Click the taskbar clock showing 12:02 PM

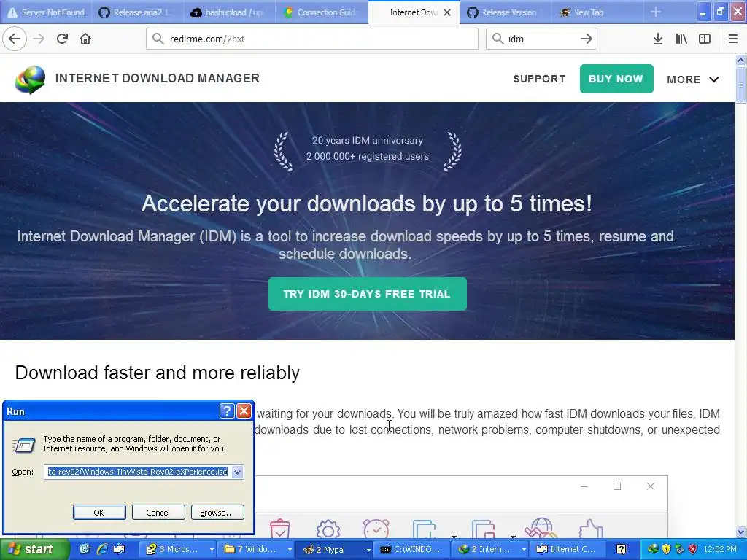pos(720,549)
